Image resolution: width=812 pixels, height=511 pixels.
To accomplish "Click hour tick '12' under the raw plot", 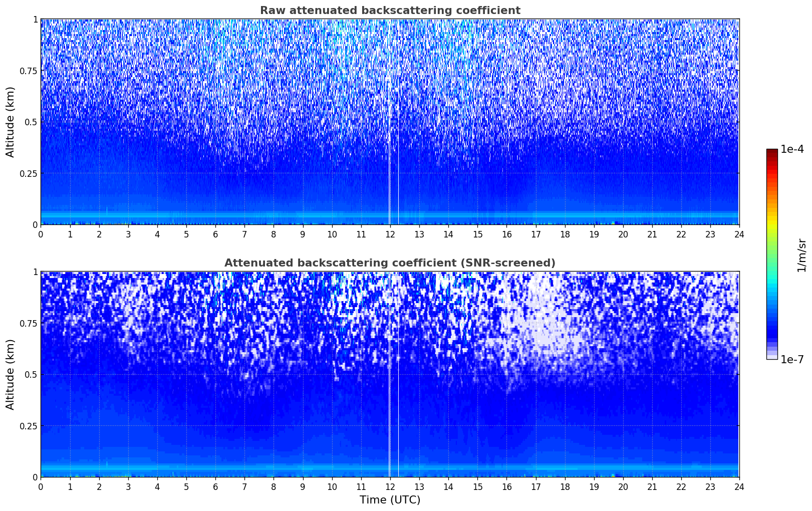I will [390, 234].
